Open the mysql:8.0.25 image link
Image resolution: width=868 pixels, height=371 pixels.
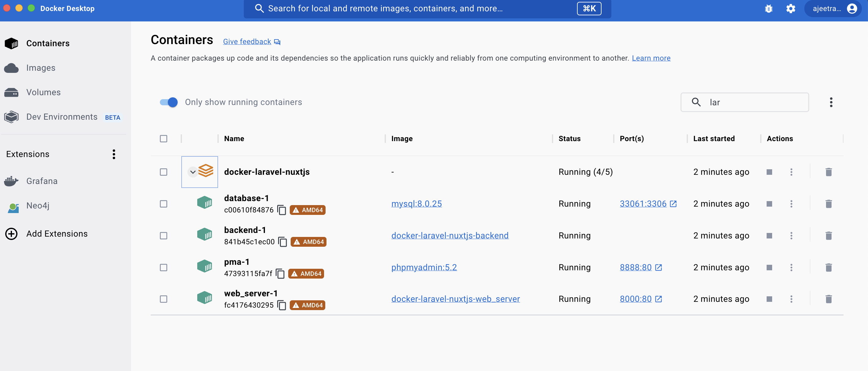pyautogui.click(x=416, y=204)
